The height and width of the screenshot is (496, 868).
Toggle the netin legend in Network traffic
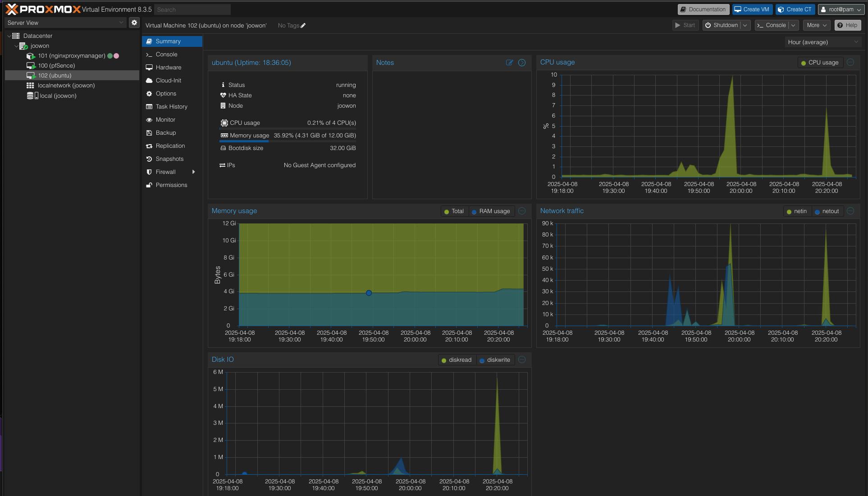coord(797,211)
